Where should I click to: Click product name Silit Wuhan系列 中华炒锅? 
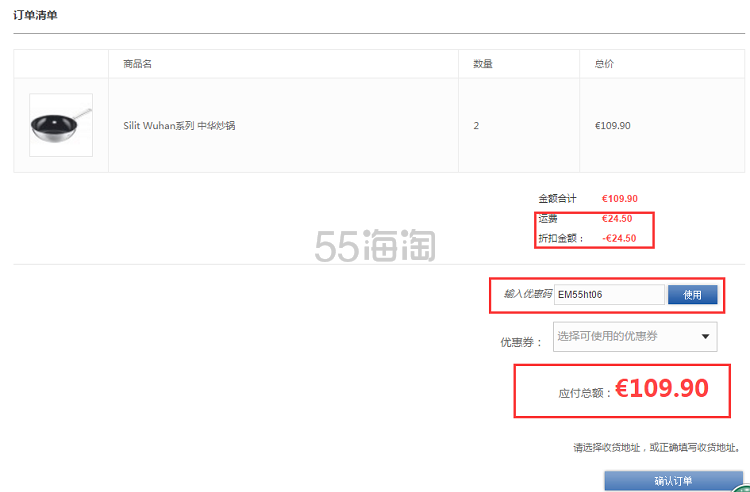click(179, 126)
